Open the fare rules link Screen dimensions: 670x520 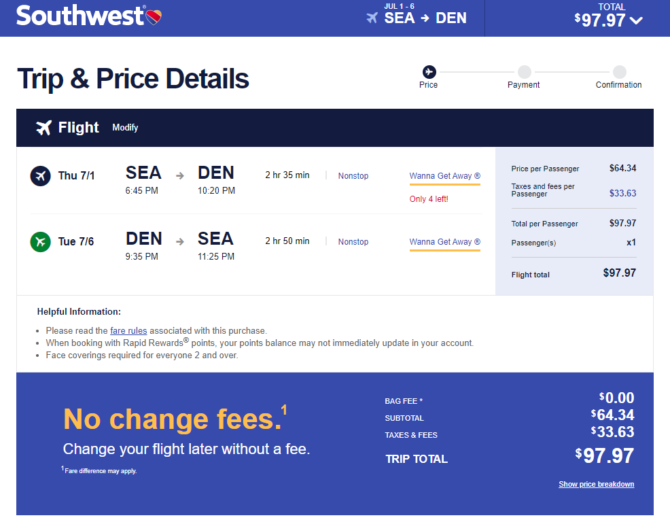pyautogui.click(x=128, y=331)
